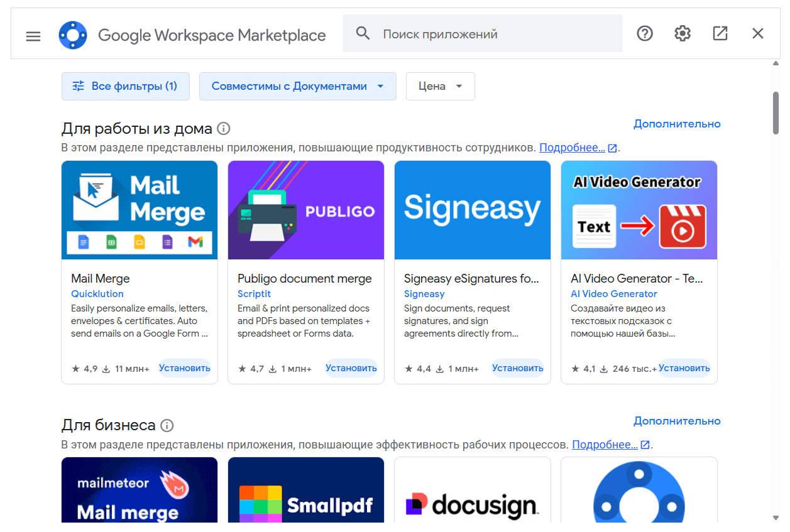Image resolution: width=790 pixels, height=532 pixels.
Task: Click the Google Workspace Marketplace logo
Action: (73, 35)
